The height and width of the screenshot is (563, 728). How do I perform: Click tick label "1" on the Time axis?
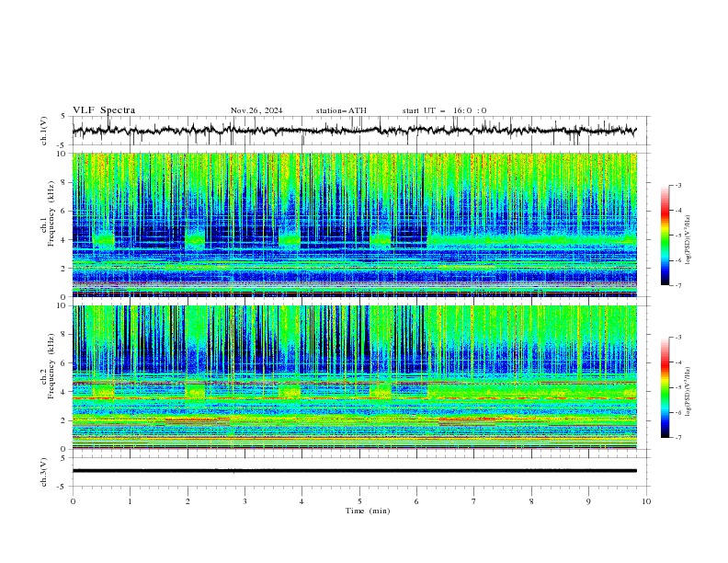[130, 501]
